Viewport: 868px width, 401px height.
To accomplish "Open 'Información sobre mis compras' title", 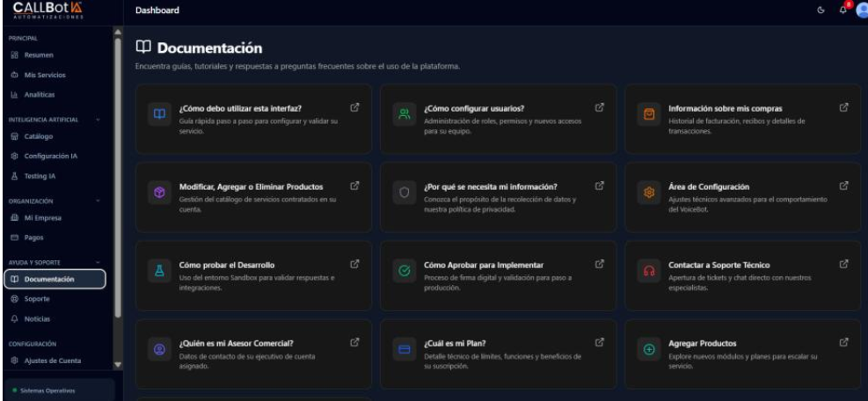I will (x=726, y=108).
